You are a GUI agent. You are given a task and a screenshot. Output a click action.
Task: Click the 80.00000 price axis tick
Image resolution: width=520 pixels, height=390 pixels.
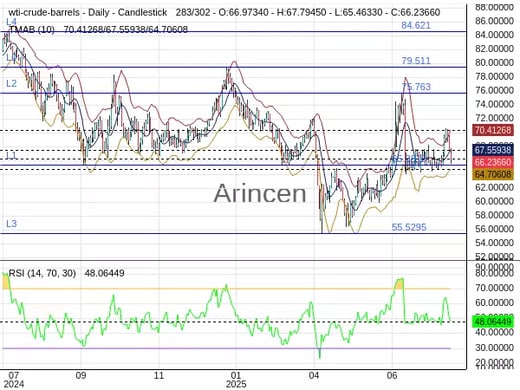[x=494, y=63]
